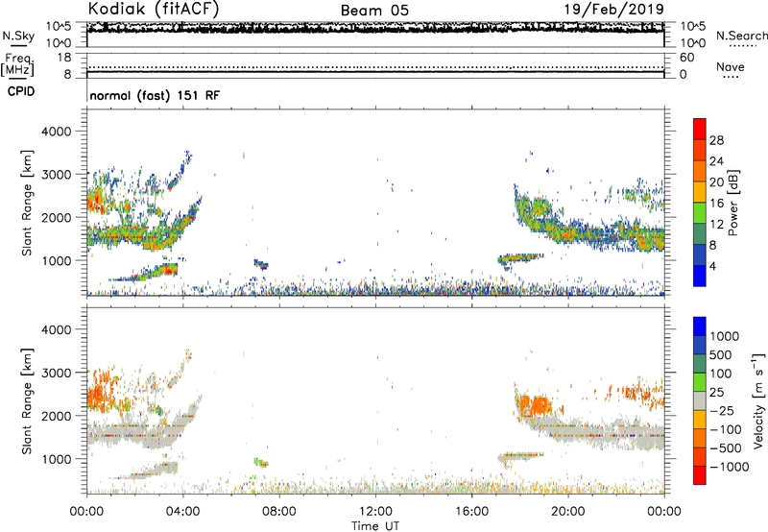Viewport: 768px width, 532px height.
Task: Click the "3000" tick in the power panel
Action: pos(57,175)
